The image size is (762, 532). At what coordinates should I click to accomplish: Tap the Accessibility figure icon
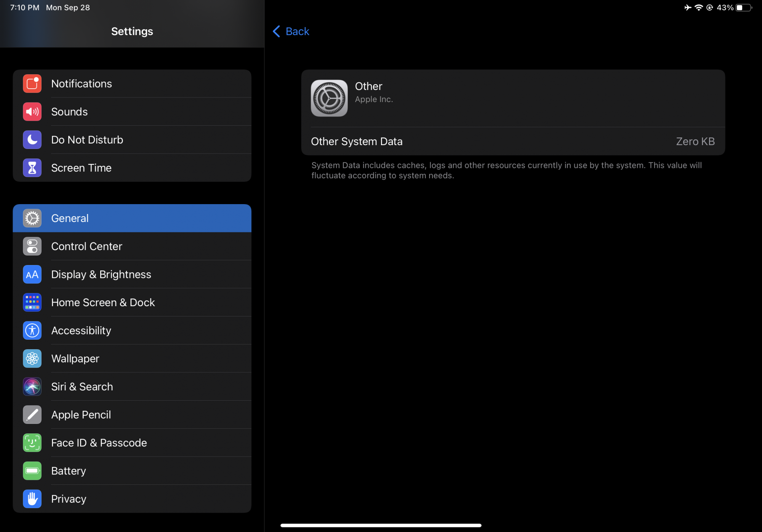(32, 331)
